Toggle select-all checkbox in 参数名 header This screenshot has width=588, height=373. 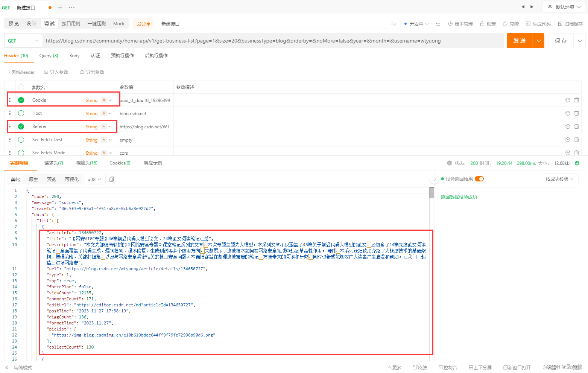click(21, 87)
